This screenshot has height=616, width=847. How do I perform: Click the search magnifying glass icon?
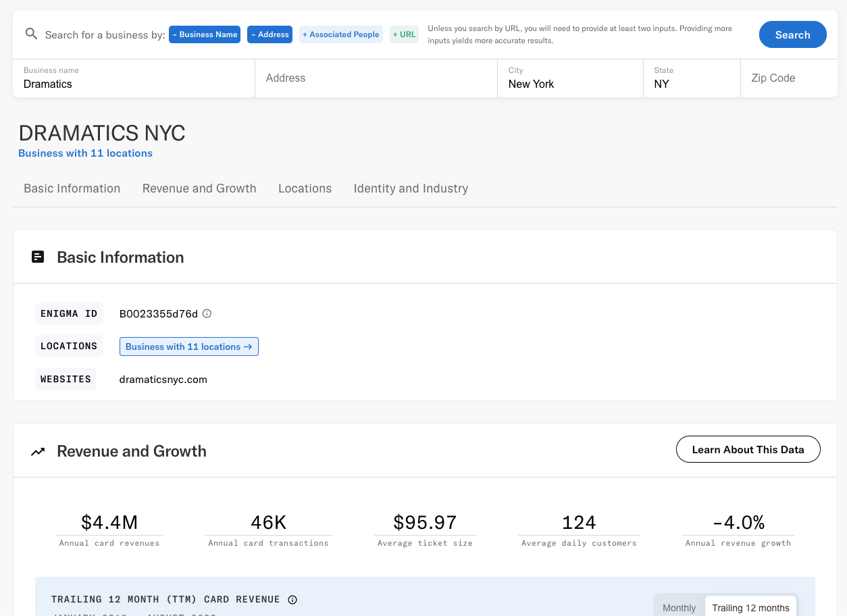pyautogui.click(x=31, y=34)
